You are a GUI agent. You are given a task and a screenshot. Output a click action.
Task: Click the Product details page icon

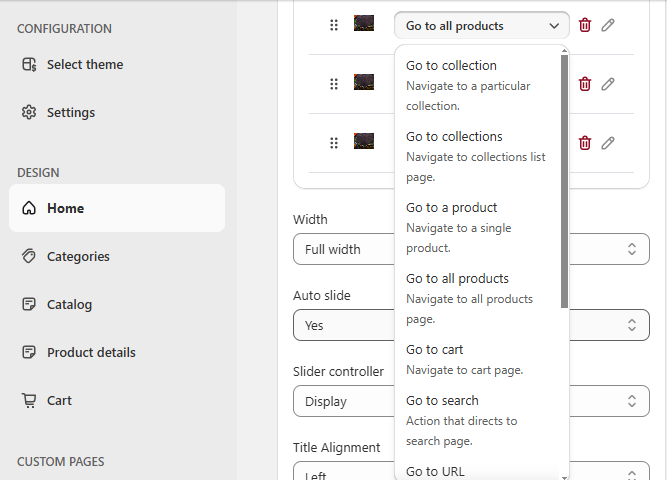29,352
